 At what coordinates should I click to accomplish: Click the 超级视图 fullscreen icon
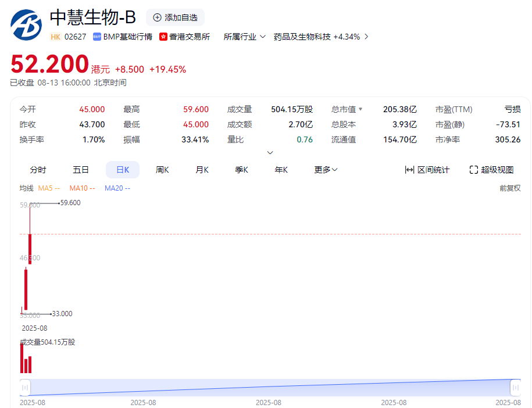click(474, 170)
